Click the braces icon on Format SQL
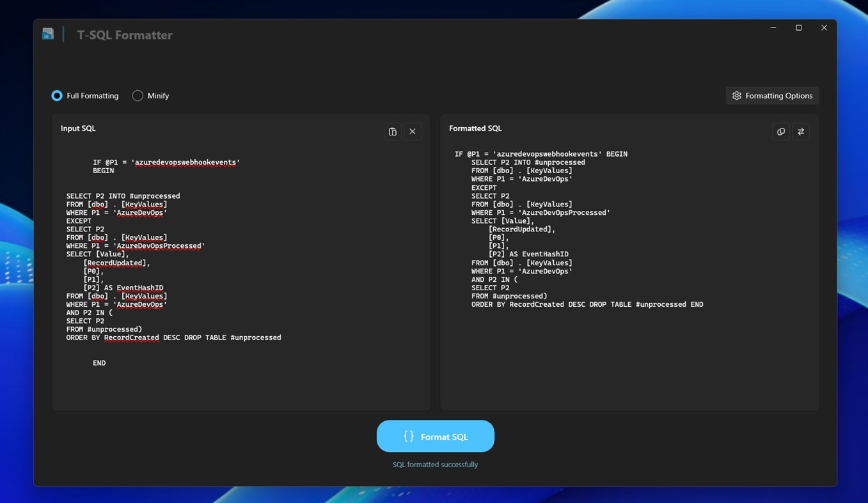This screenshot has height=503, width=868. click(409, 436)
